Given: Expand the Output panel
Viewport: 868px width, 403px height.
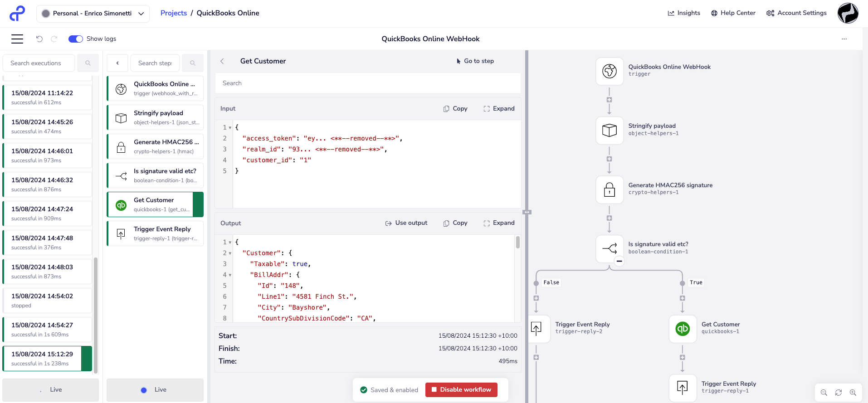Looking at the screenshot, I should (x=499, y=223).
